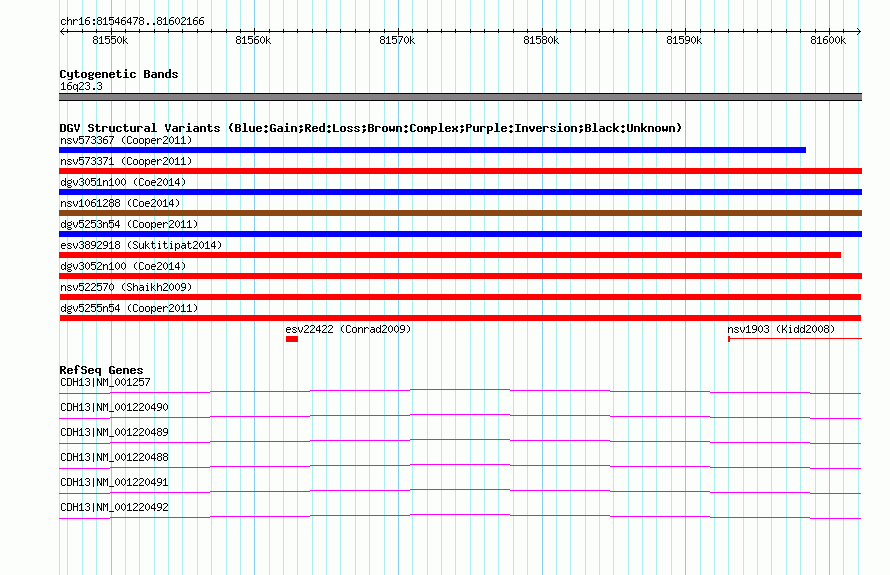Viewport: 890px width, 575px height.
Task: Open the esv22422 (Conrad2009) label
Action: point(348,329)
